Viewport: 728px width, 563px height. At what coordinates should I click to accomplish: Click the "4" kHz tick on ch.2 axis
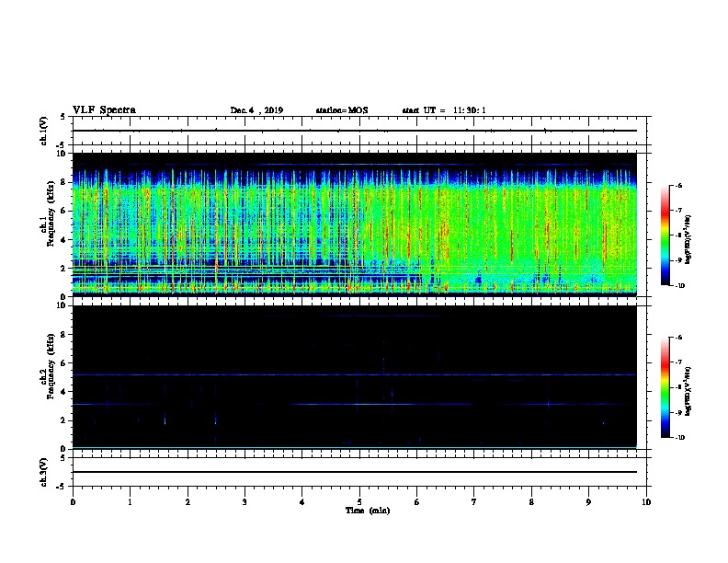pyautogui.click(x=64, y=392)
